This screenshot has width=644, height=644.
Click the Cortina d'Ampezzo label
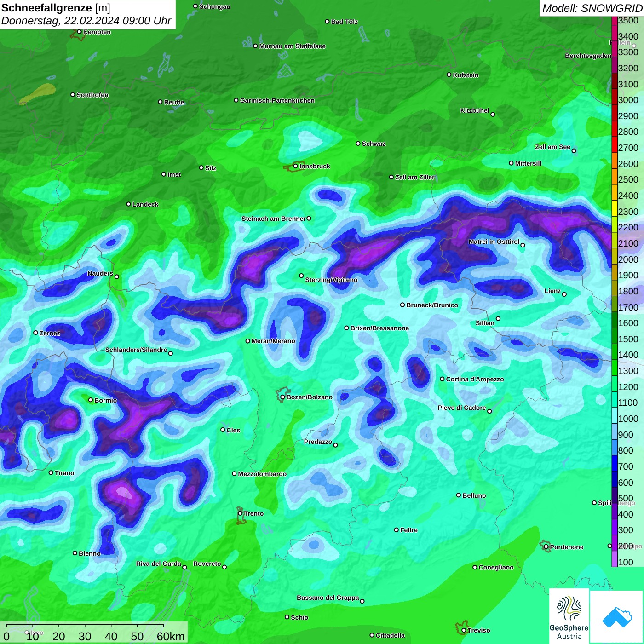pos(475,379)
